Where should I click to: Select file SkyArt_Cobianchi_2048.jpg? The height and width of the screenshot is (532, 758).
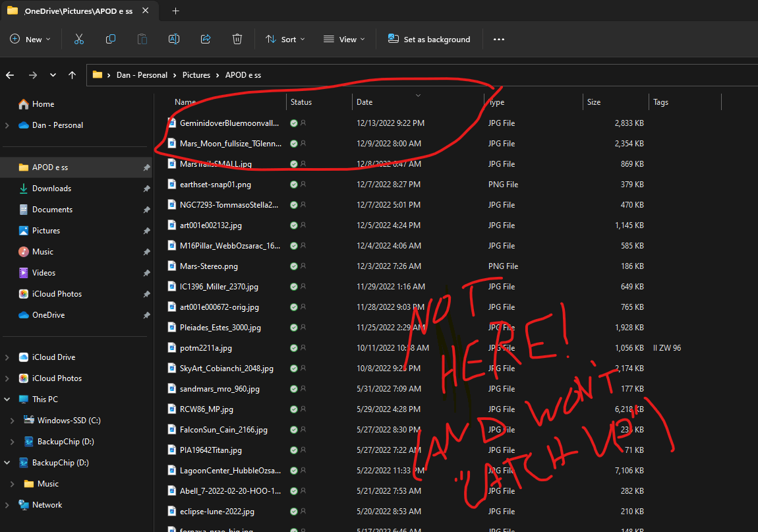click(x=226, y=369)
